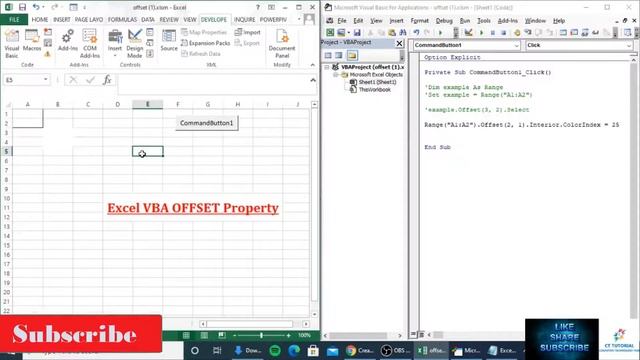Viewport: 640px width, 360px height.
Task: Open the Insert controls dropdown
Action: tap(115, 44)
